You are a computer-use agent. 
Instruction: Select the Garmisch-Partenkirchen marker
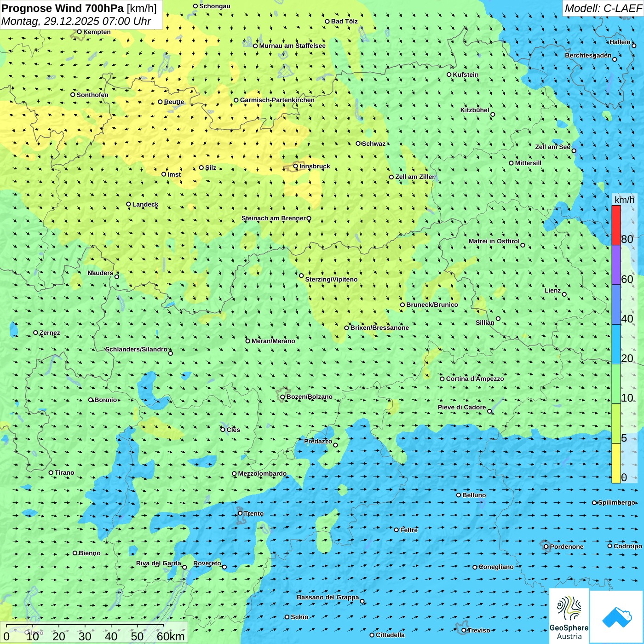pos(236,100)
